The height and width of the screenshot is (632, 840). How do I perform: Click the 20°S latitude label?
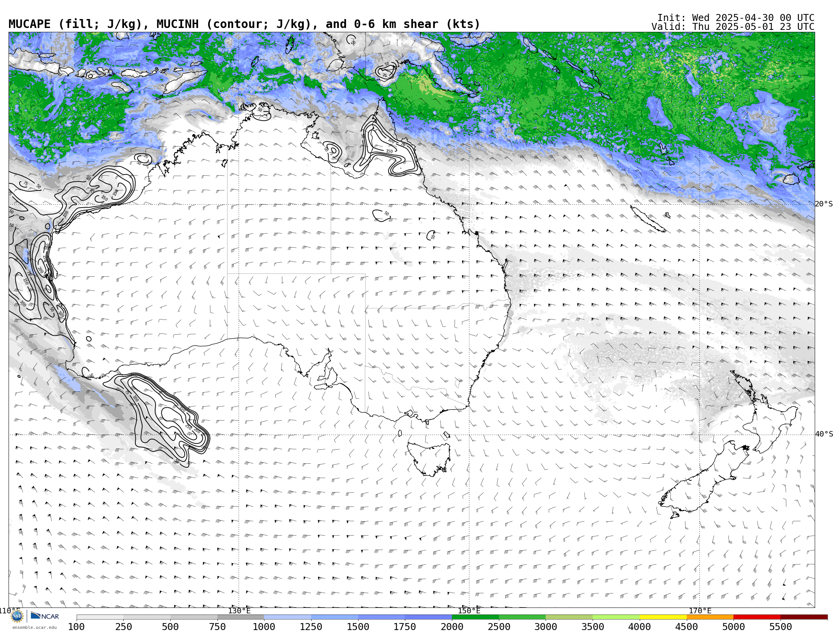click(x=824, y=204)
